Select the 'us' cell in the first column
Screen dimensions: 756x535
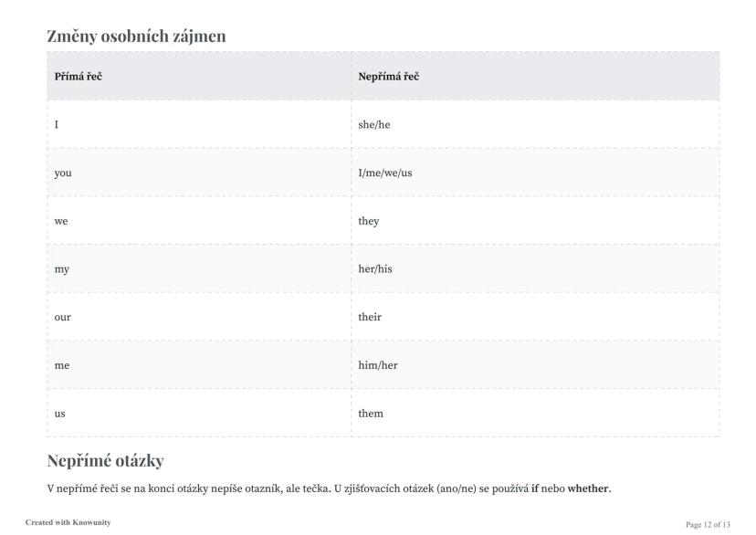[x=199, y=413]
